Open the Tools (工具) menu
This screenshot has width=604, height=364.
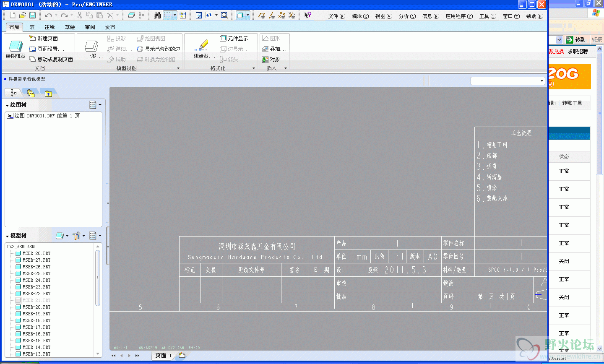(488, 16)
